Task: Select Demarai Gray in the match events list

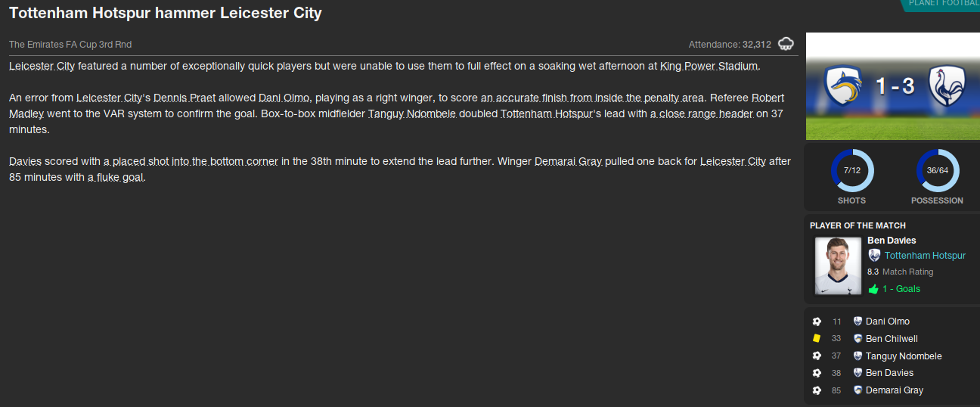Action: 895,390
